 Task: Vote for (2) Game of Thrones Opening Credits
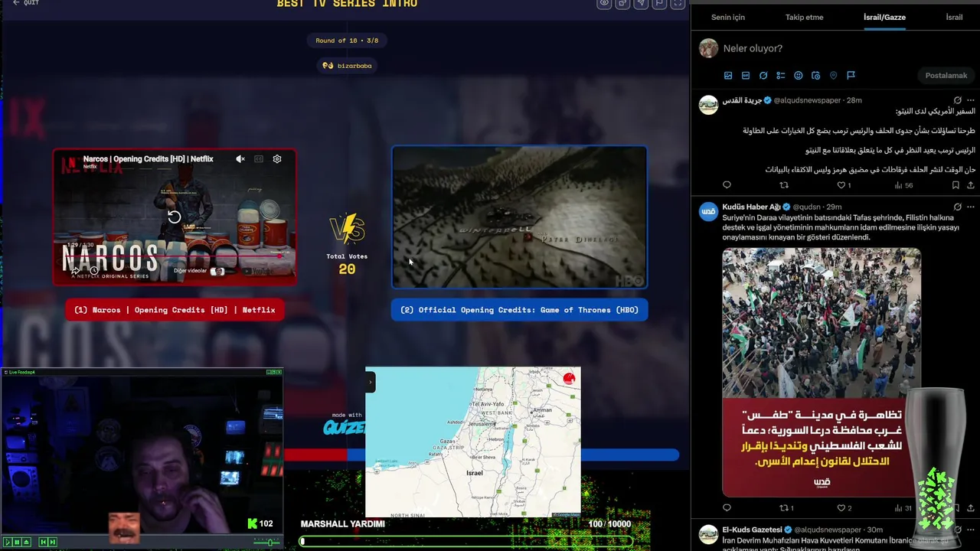pos(519,310)
